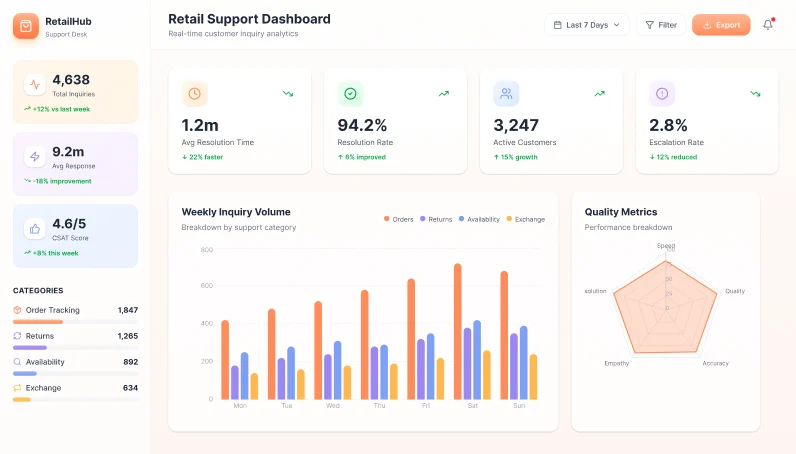The height and width of the screenshot is (454, 796).
Task: Click the thumbs-up icon on CSAT Score
Action: (35, 228)
